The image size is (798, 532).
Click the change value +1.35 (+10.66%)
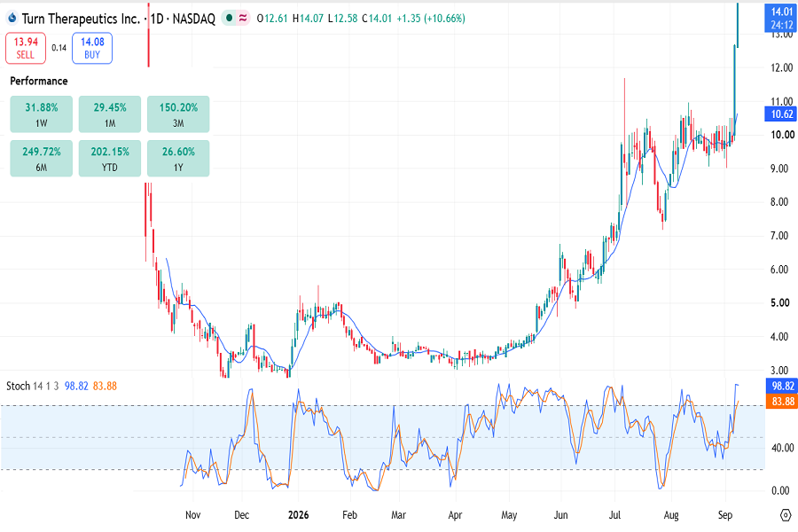[x=431, y=19]
